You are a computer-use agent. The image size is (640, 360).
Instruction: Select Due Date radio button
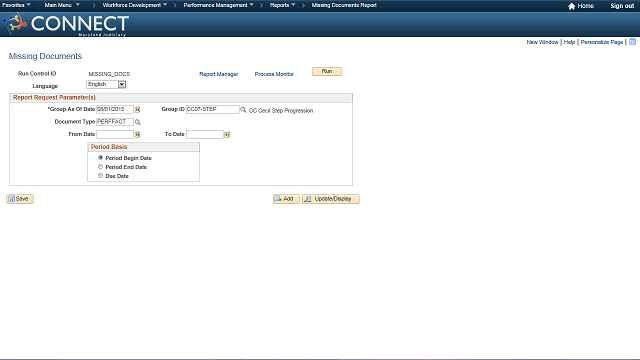(x=100, y=176)
